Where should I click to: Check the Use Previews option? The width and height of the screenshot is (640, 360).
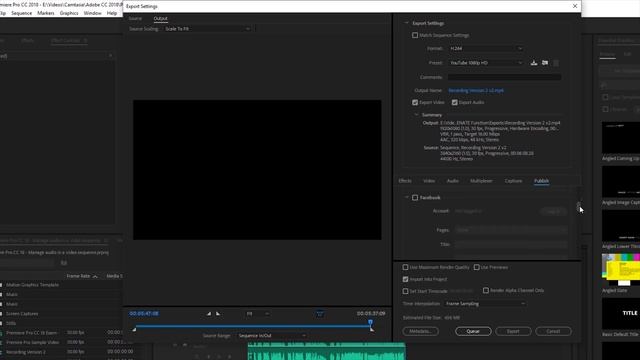click(476, 267)
